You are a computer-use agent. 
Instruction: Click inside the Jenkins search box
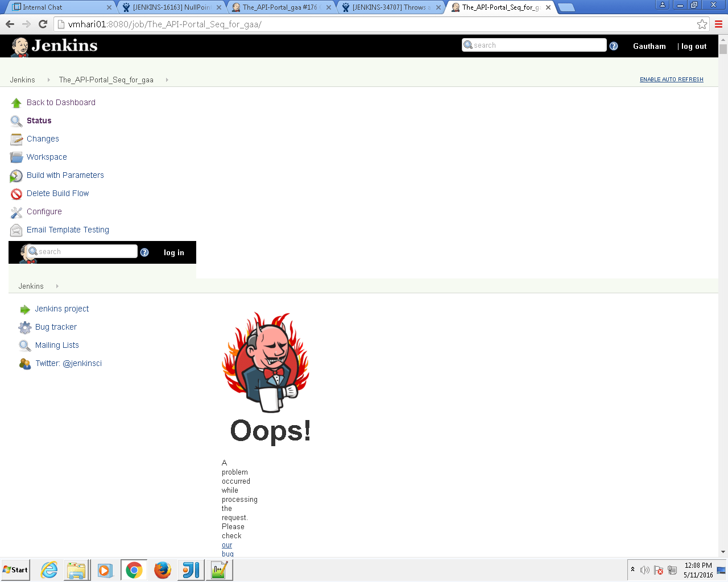[535, 44]
